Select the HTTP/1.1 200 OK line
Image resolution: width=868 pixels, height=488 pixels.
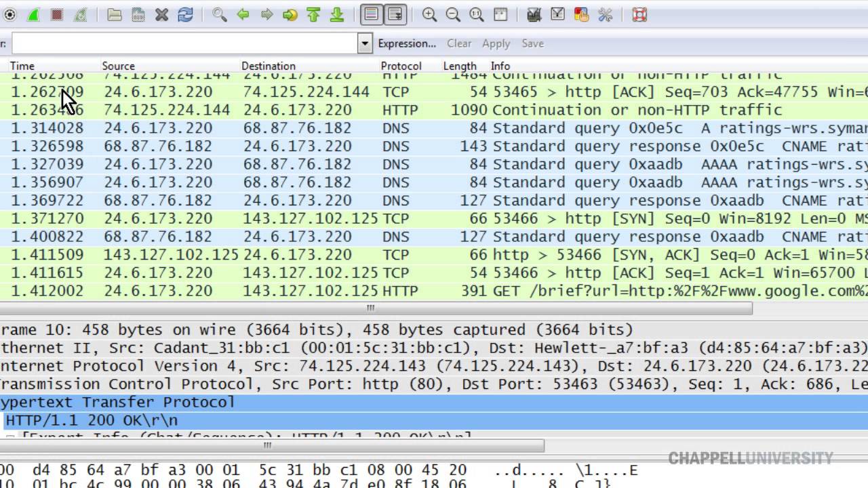pos(434,420)
